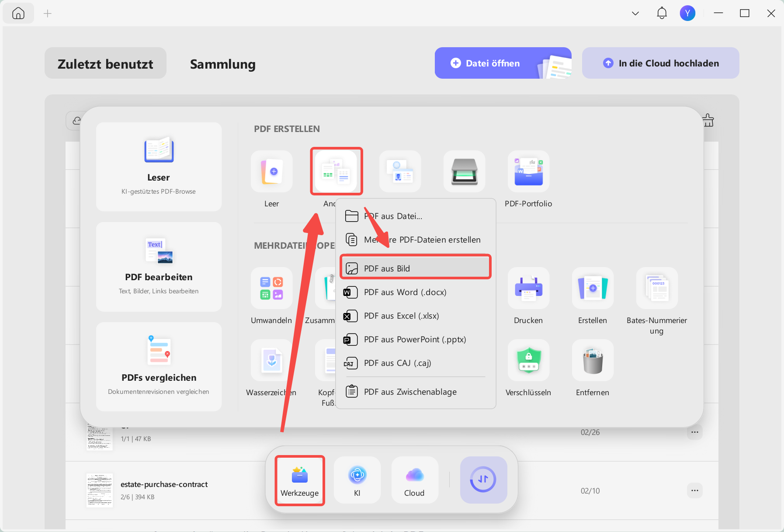
Task: Open the Wasserzeichen tool
Action: click(271, 360)
